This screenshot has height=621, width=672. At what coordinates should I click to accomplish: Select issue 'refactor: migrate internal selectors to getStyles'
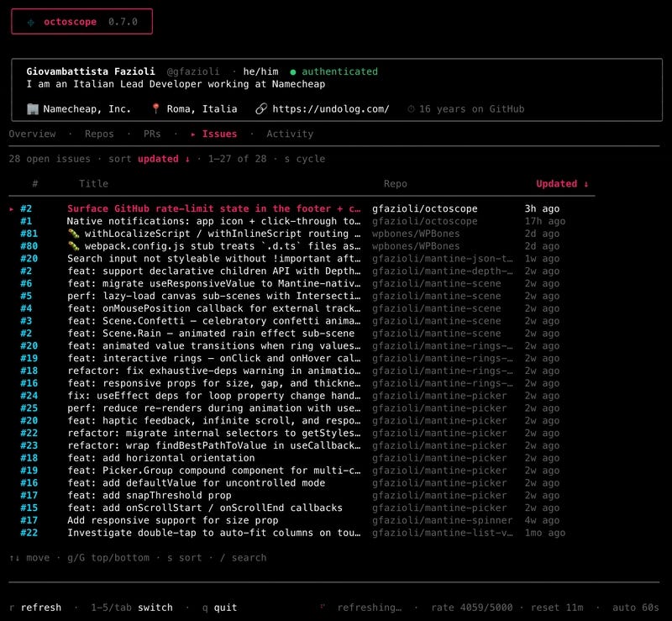click(x=302, y=433)
